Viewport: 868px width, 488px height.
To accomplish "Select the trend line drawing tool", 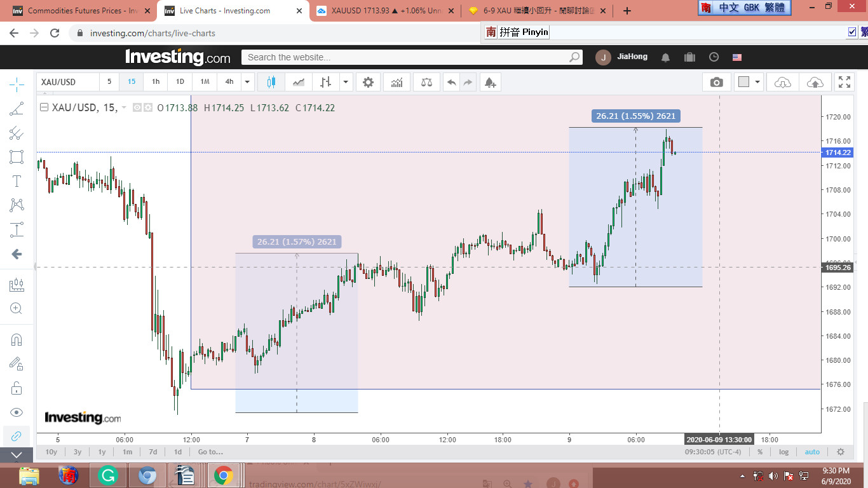I will 17,109.
